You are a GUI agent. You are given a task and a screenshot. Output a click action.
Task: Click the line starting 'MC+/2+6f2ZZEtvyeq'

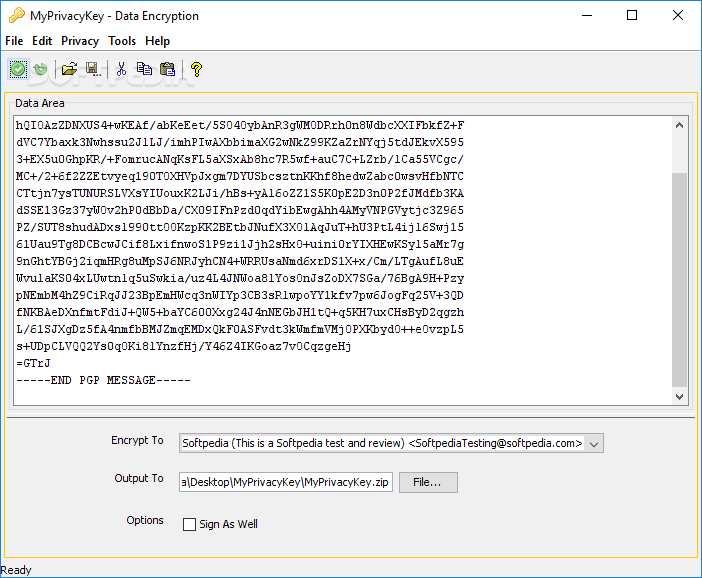pyautogui.click(x=240, y=176)
